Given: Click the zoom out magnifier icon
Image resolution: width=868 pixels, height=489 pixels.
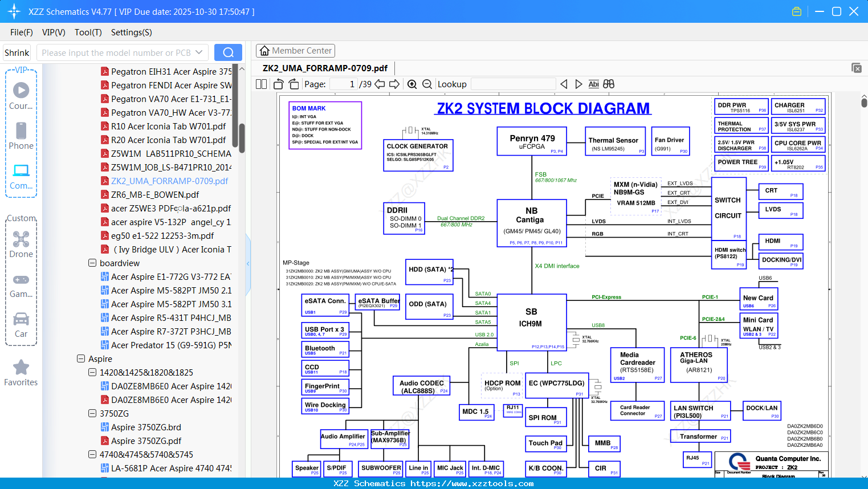Looking at the screenshot, I should (427, 84).
